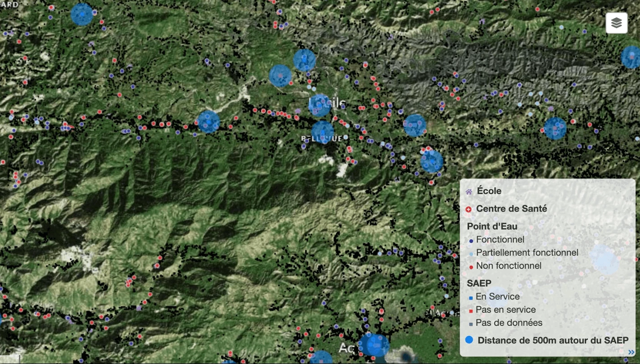Viewport: 640px width, 364px height.
Task: Click the Pas de données legend label
Action: pos(509,322)
